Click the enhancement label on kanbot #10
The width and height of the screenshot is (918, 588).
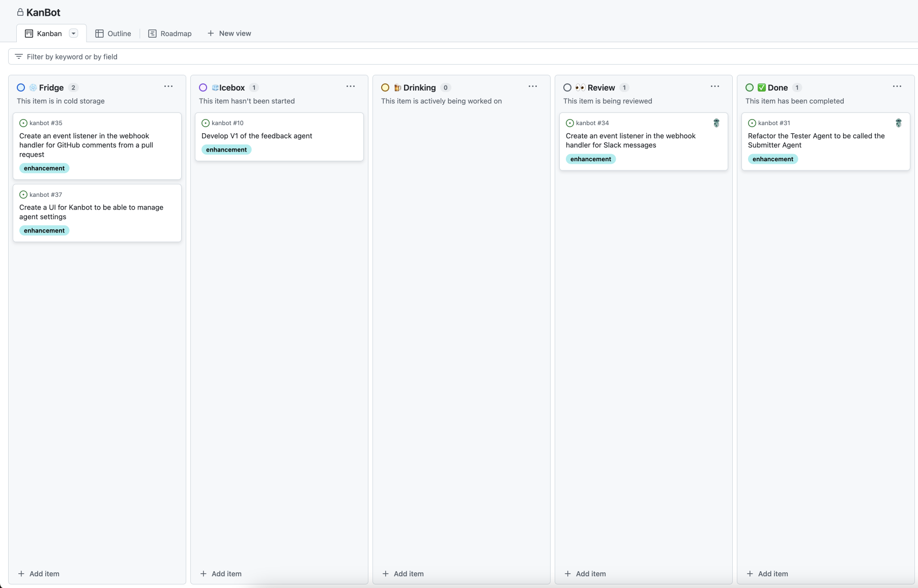[x=226, y=149]
